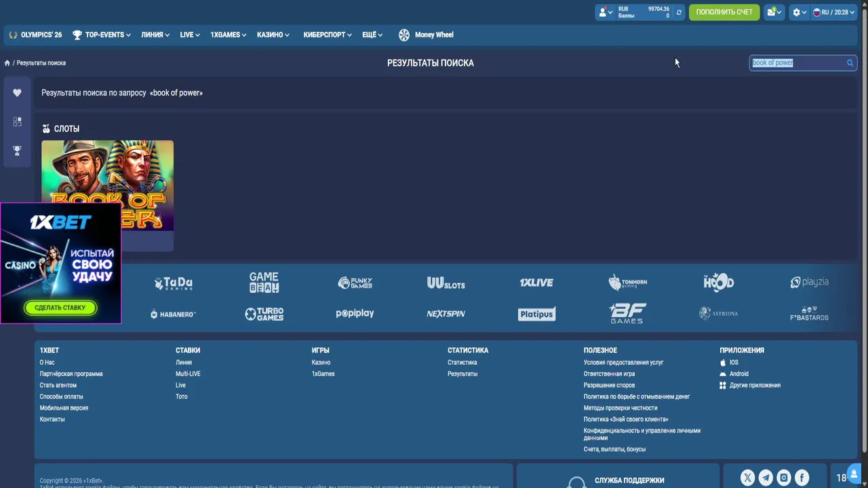Select the BF Games provider logo
The width and height of the screenshot is (868, 488).
(x=627, y=313)
